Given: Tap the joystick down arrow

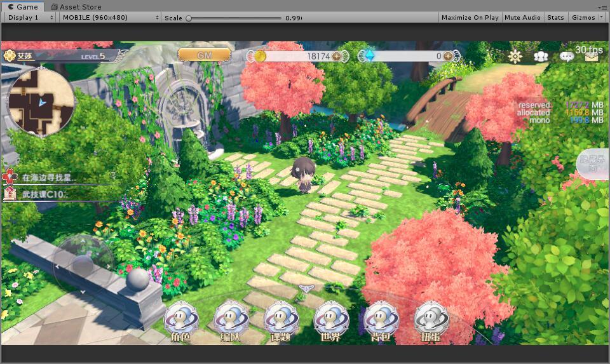Looking at the screenshot, I should [83, 292].
